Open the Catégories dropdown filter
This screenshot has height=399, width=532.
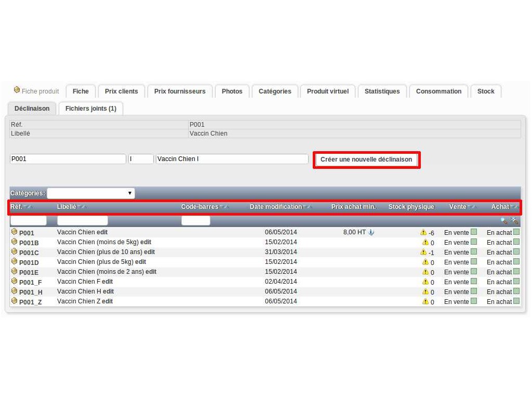pos(91,193)
